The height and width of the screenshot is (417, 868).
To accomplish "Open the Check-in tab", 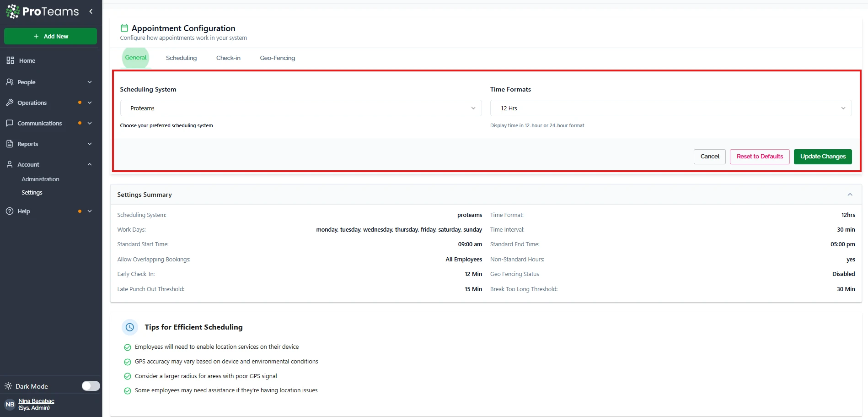I will (x=228, y=58).
